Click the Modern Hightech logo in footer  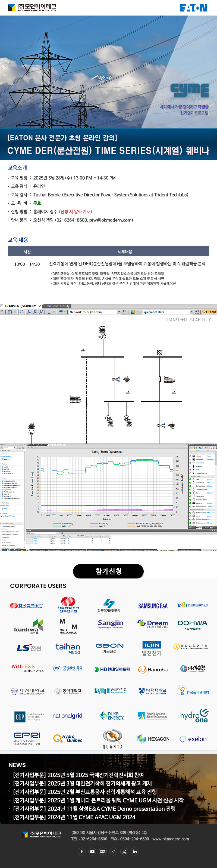(41, 834)
